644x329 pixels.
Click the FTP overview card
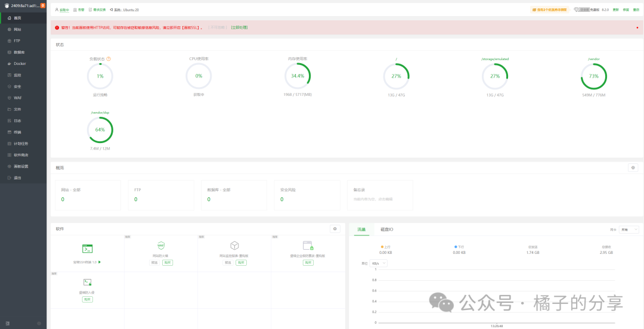point(161,195)
